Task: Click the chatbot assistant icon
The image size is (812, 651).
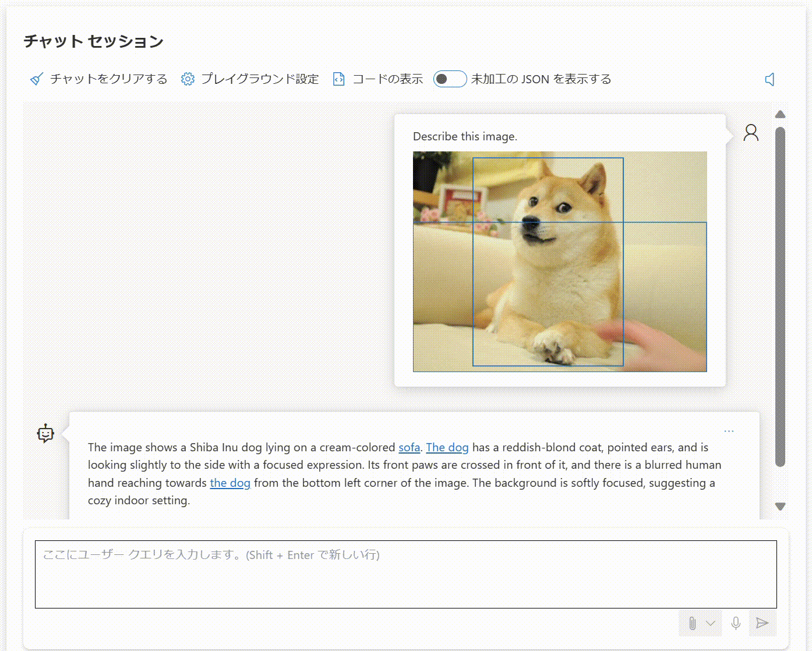Action: [45, 433]
